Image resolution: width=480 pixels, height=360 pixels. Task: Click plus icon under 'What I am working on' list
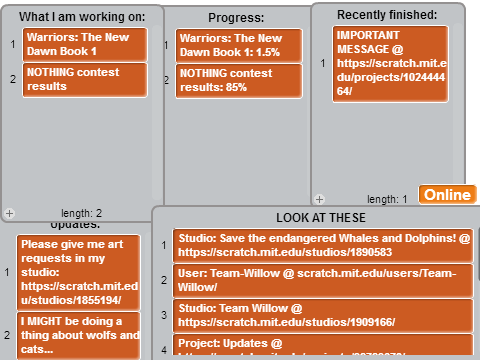(9, 213)
